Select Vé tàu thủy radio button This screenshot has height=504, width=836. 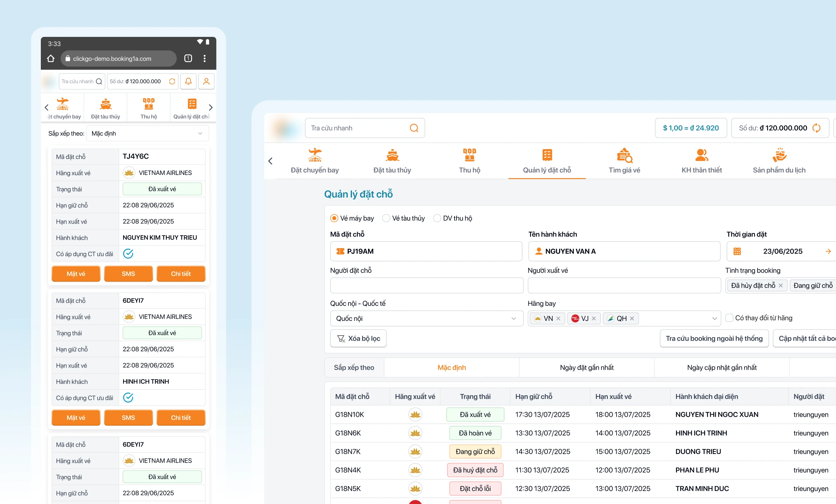386,218
